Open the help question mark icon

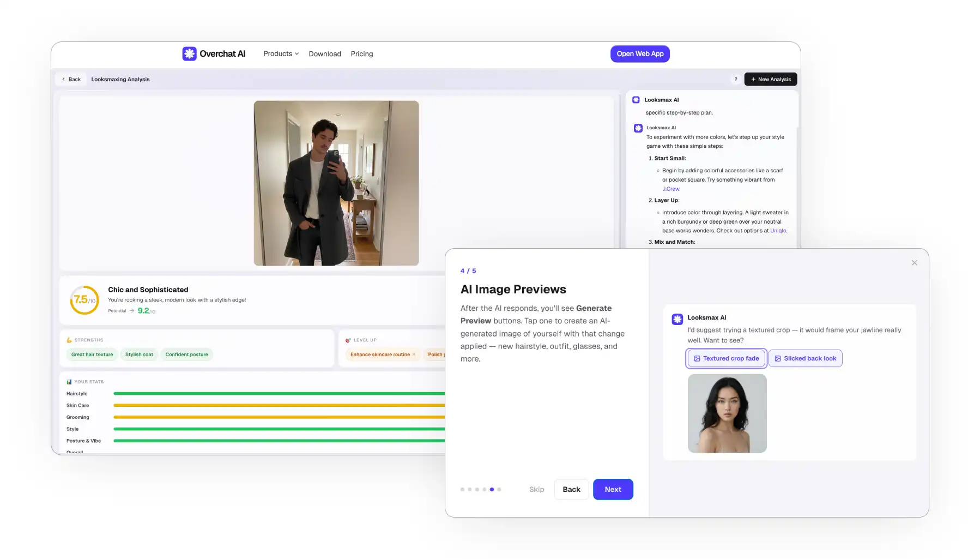pyautogui.click(x=735, y=79)
